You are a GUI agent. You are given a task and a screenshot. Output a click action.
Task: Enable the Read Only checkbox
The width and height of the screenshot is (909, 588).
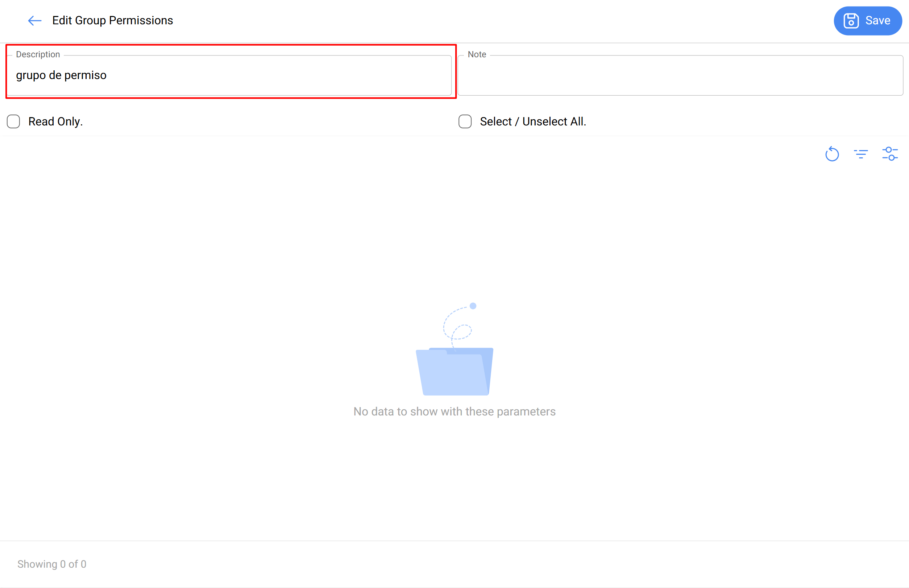(x=13, y=121)
